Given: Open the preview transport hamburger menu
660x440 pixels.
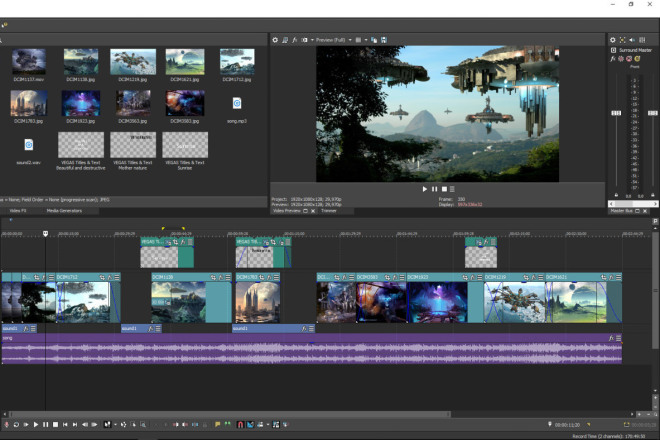Looking at the screenshot, I should coord(452,189).
